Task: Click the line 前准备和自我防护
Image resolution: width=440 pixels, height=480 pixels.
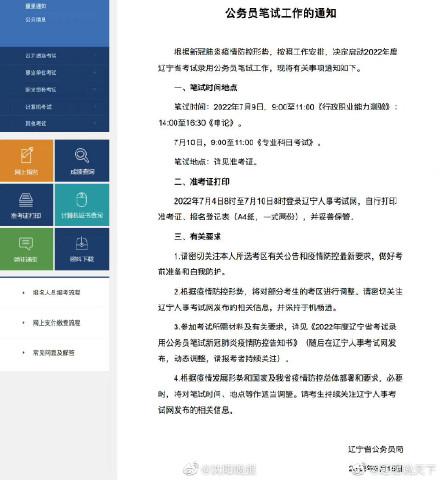Action: coord(192,272)
